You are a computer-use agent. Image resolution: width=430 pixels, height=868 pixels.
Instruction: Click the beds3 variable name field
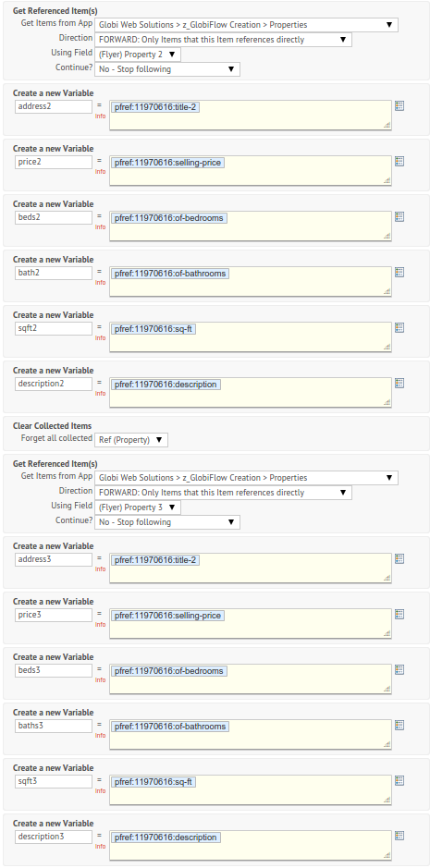[x=54, y=670]
